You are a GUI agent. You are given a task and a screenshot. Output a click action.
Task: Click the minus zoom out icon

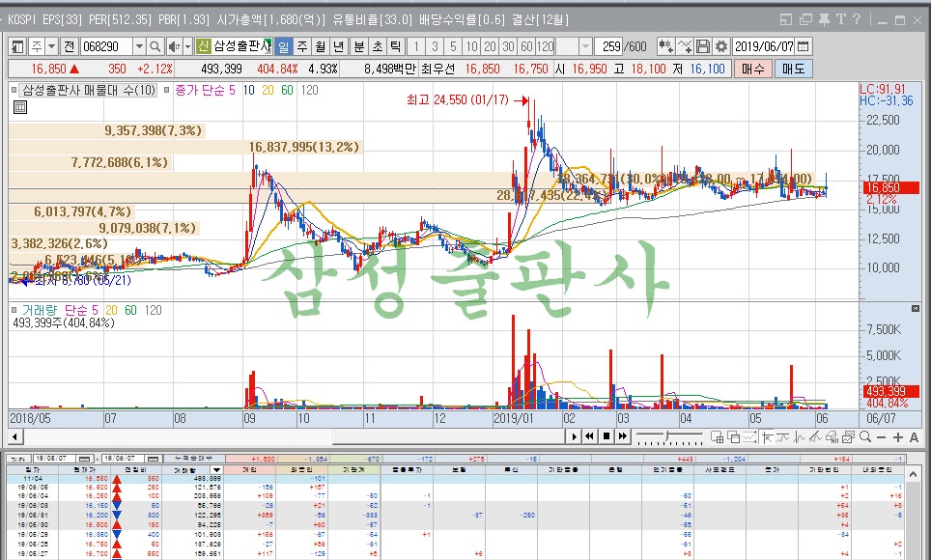coord(881,437)
